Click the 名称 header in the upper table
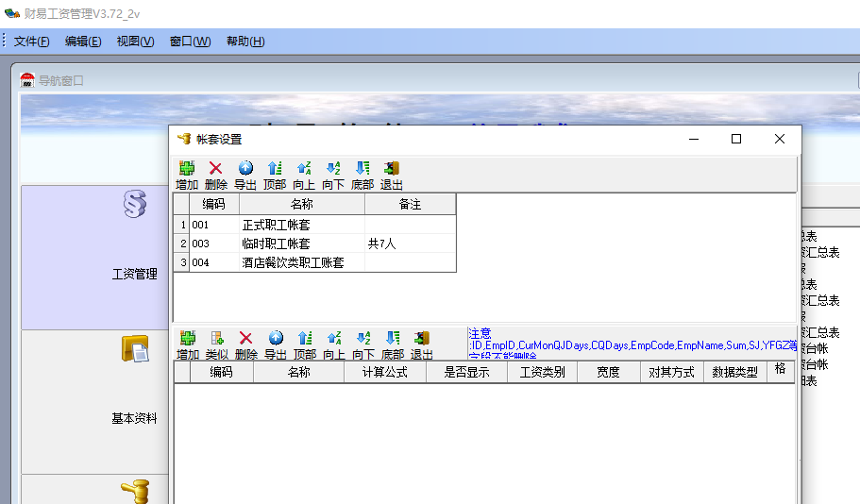The image size is (860, 504). click(x=302, y=204)
